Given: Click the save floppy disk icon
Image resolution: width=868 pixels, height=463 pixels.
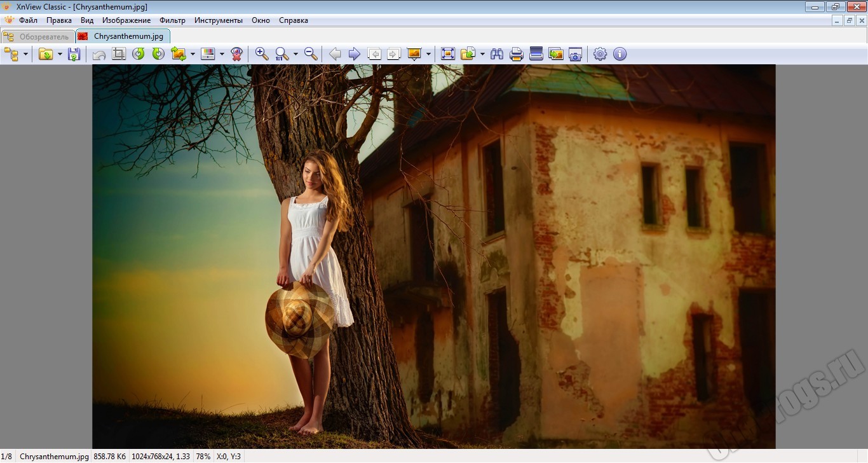Looking at the screenshot, I should (74, 54).
